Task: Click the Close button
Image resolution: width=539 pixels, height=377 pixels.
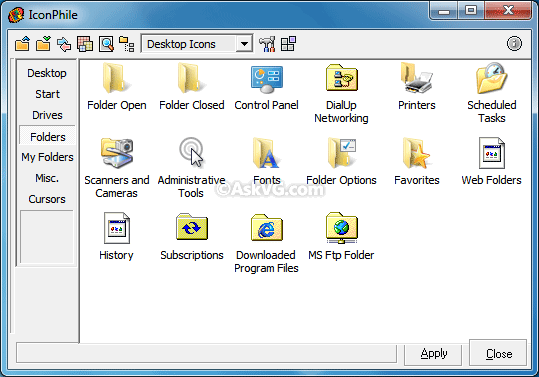Action: click(x=498, y=353)
